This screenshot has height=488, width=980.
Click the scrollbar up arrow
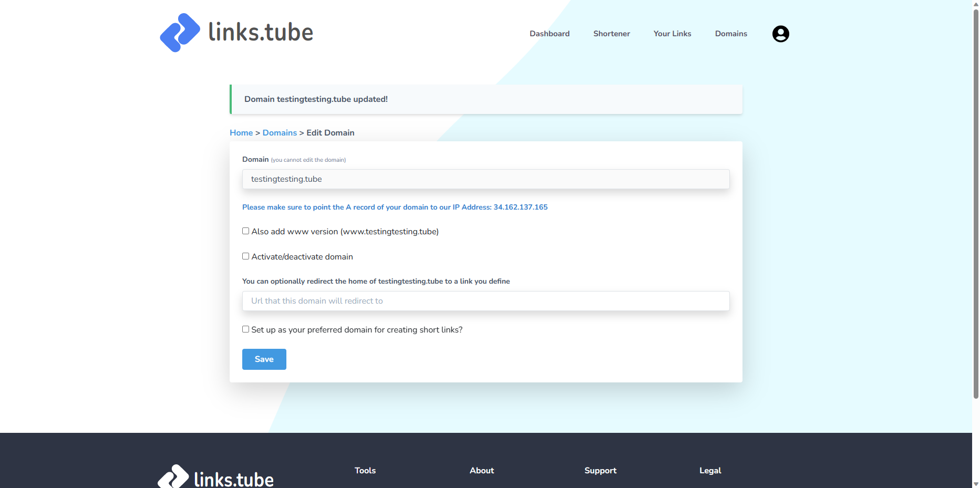[x=976, y=4]
